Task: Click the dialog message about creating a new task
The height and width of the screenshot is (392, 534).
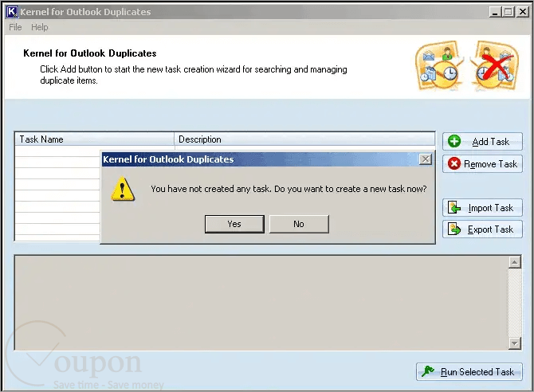Action: click(x=289, y=189)
